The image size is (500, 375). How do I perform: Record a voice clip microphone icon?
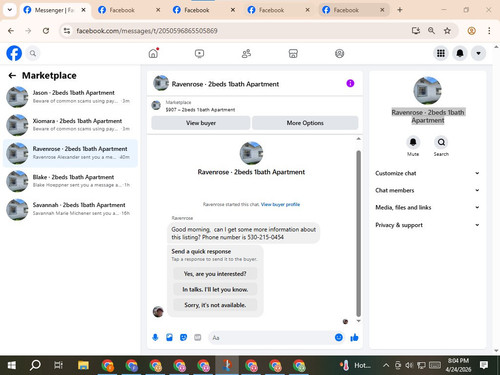(x=155, y=337)
